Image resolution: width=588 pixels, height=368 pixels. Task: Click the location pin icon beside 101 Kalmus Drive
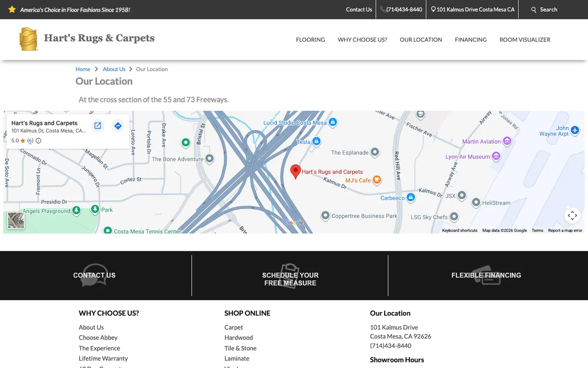(x=433, y=9)
